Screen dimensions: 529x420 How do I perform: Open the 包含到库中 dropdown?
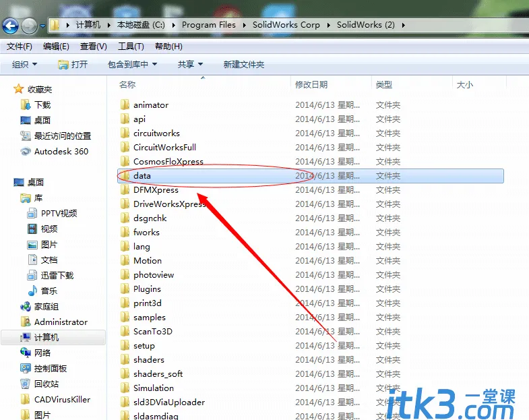[132, 64]
